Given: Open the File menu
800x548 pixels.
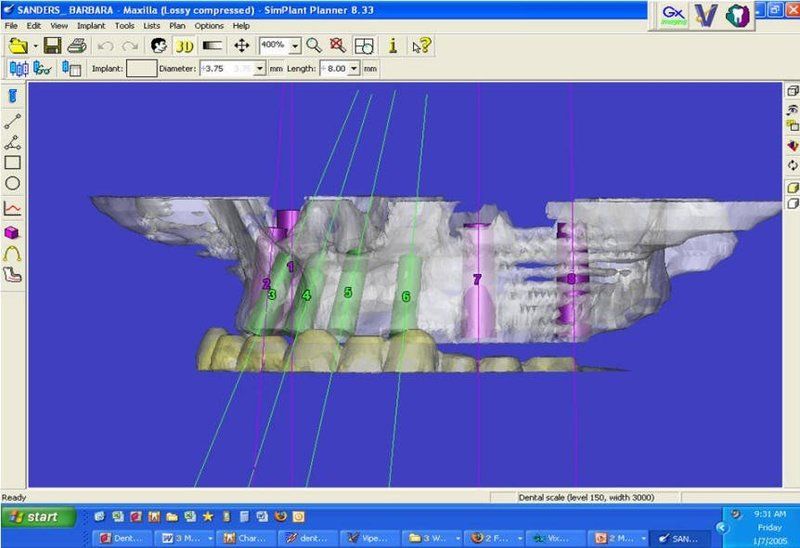Looking at the screenshot, I should [11, 26].
